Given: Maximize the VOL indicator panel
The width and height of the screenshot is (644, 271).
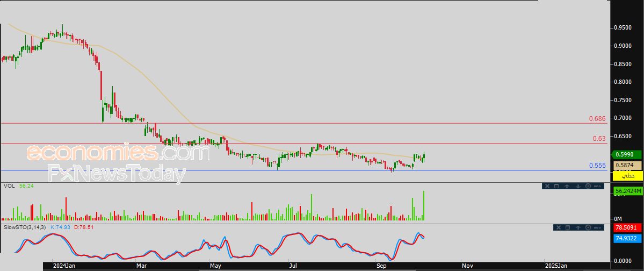Looking at the screenshot, I should click(557, 187).
